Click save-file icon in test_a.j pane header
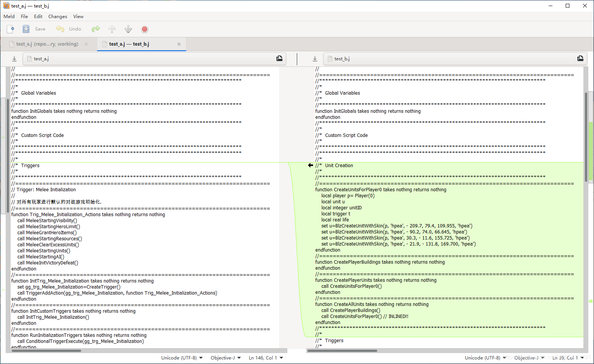The width and height of the screenshot is (594, 364). pyautogui.click(x=279, y=58)
